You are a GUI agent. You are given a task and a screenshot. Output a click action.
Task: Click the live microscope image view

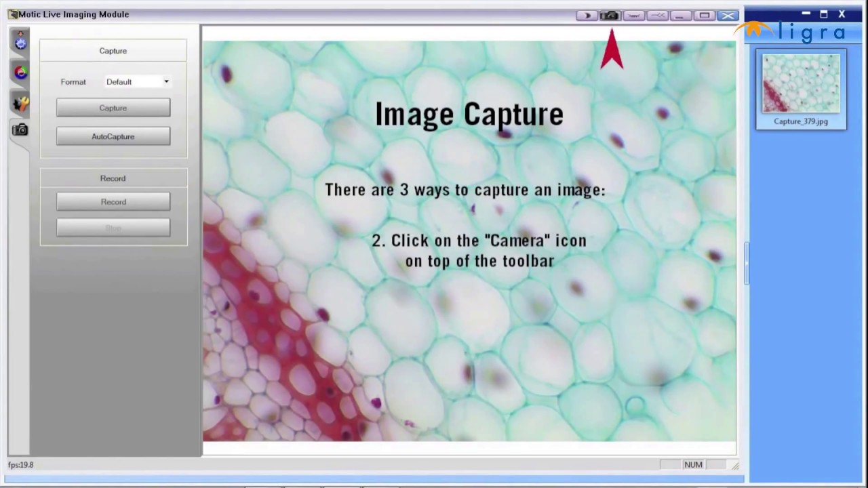click(x=469, y=241)
